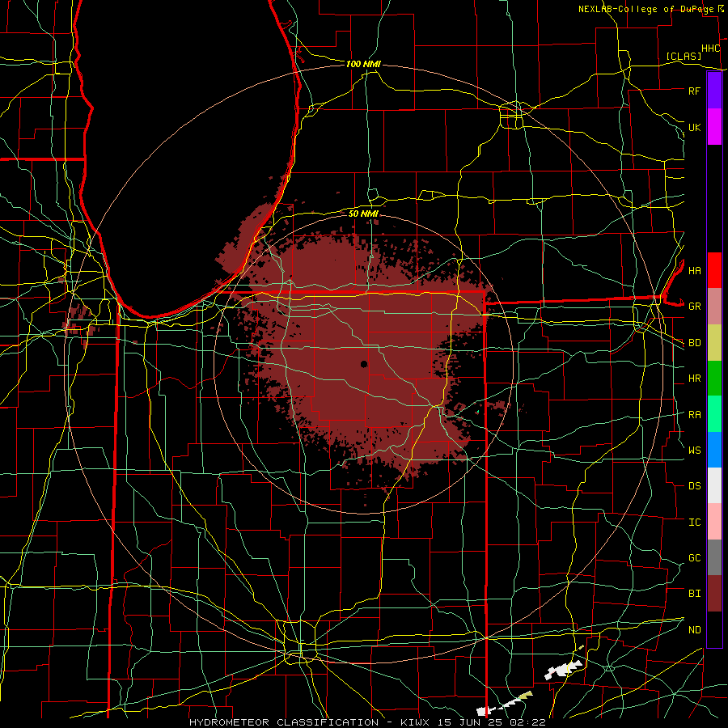Select the HR legend label
The height and width of the screenshot is (728, 728).
[x=694, y=379]
